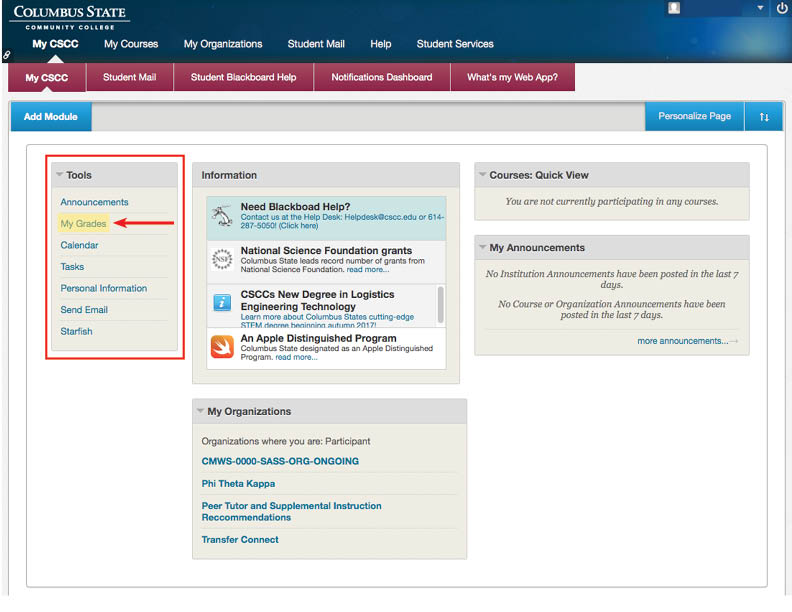Collapse the Courses: Quick View module
Image resolution: width=792 pixels, height=612 pixels.
pyautogui.click(x=483, y=175)
